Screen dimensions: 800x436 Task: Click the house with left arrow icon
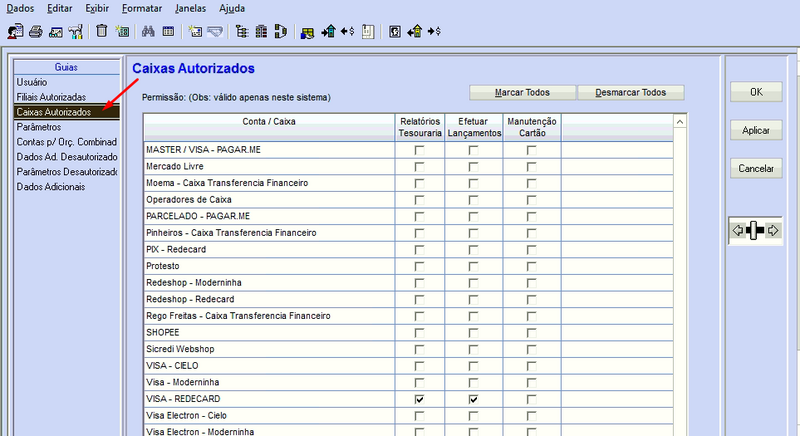pos(415,32)
